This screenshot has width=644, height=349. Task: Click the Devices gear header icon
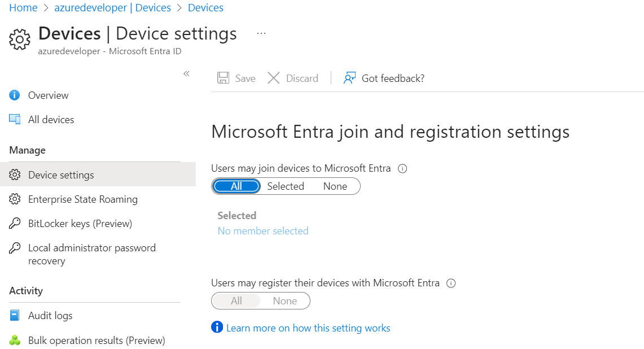(x=19, y=40)
